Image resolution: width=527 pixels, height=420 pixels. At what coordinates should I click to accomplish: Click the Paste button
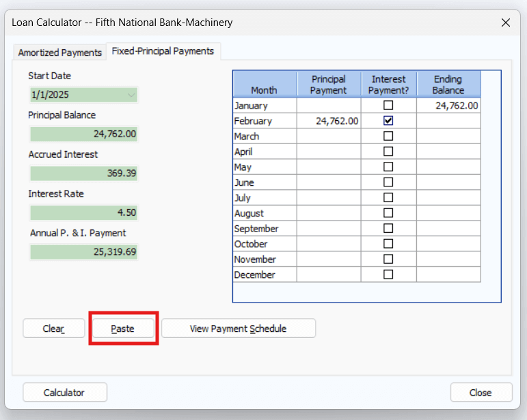click(x=123, y=328)
